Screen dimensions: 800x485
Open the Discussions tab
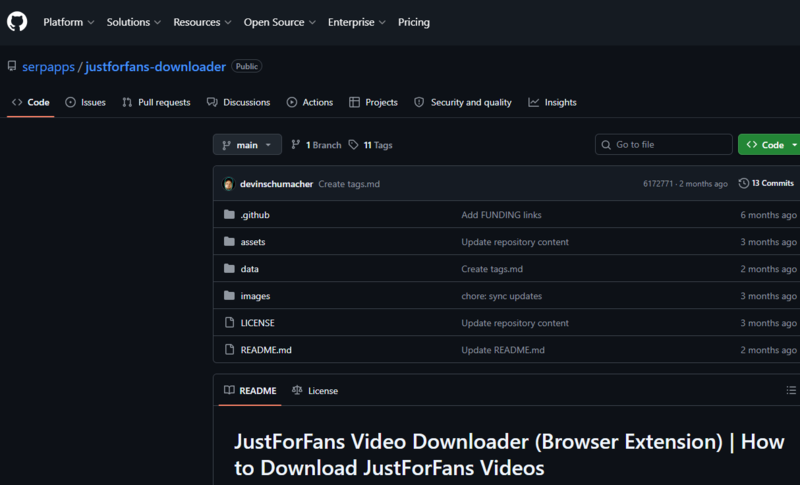238,103
